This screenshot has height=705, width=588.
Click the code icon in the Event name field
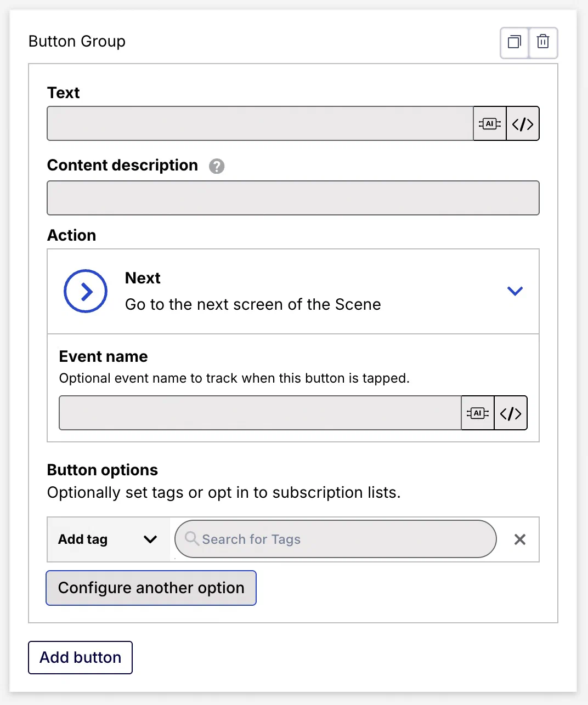511,413
